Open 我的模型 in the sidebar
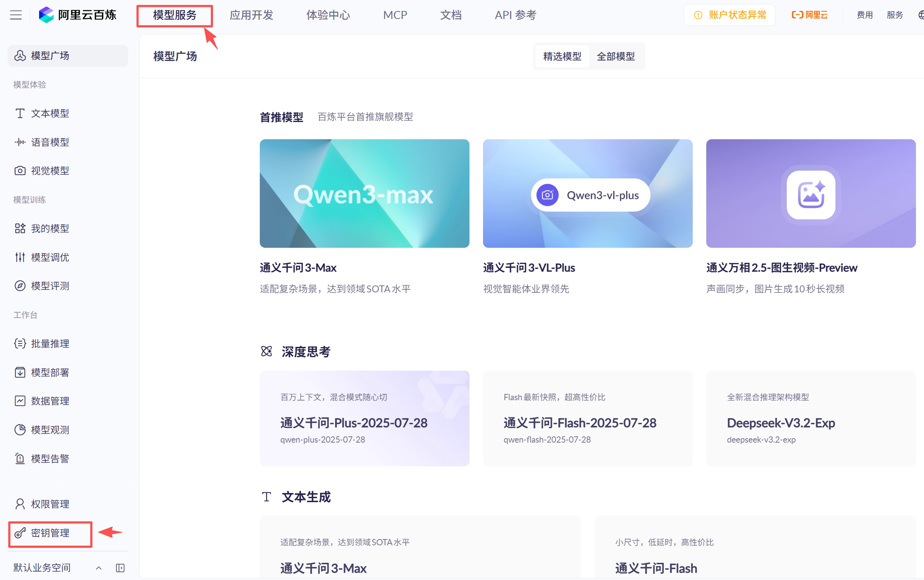This screenshot has height=580, width=924. coord(20,228)
